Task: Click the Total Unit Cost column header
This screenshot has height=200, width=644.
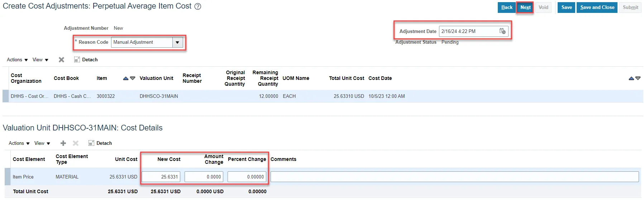Action: [x=347, y=78]
